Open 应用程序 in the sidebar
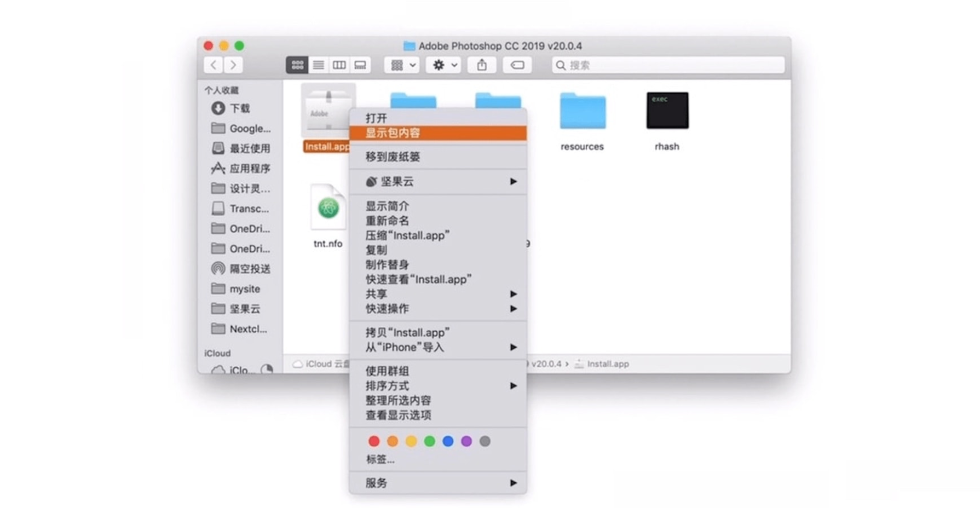The width and height of the screenshot is (980, 508). [249, 169]
